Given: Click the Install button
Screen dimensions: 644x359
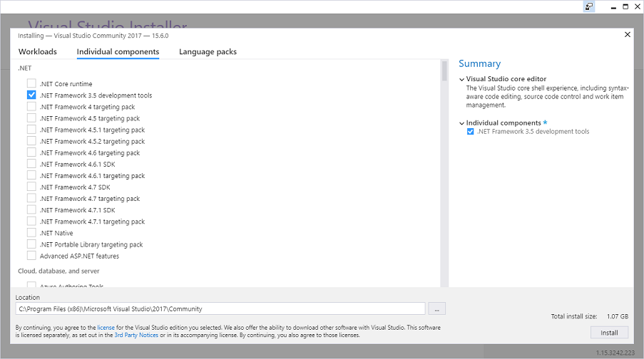Looking at the screenshot, I should pyautogui.click(x=609, y=333).
